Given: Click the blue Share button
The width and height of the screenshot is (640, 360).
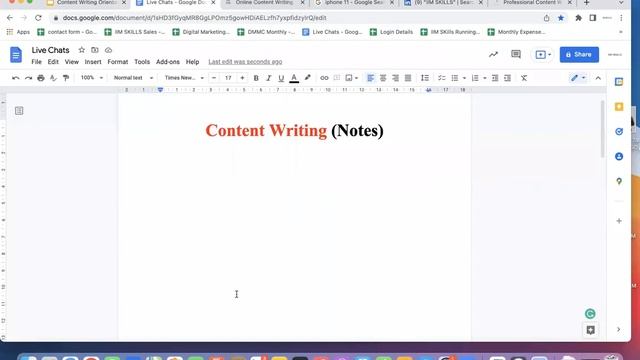Looking at the screenshot, I should (579, 54).
